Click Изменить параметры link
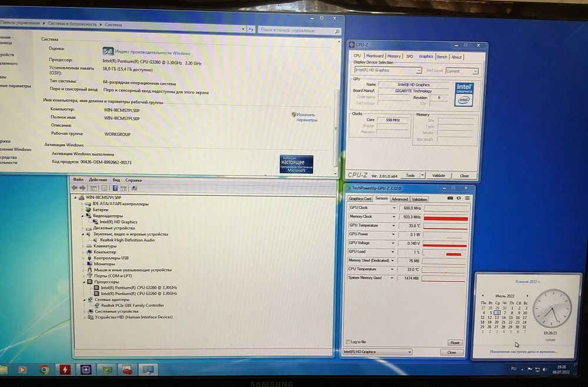 tap(307, 118)
